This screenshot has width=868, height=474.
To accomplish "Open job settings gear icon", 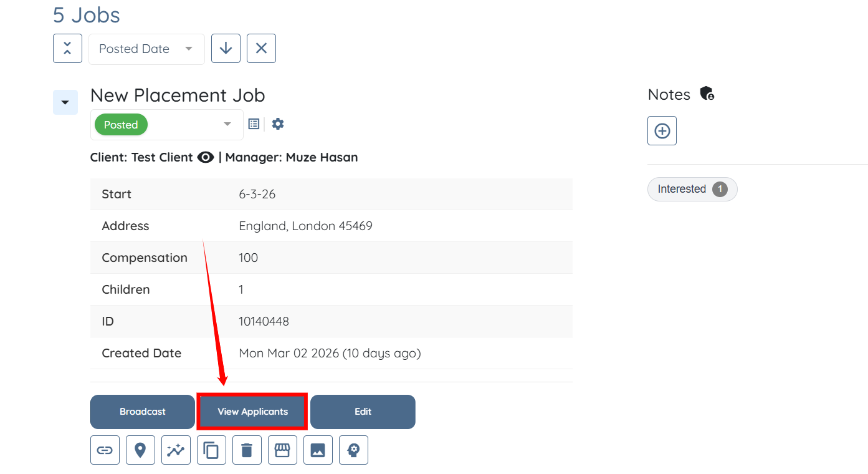I will pos(278,124).
